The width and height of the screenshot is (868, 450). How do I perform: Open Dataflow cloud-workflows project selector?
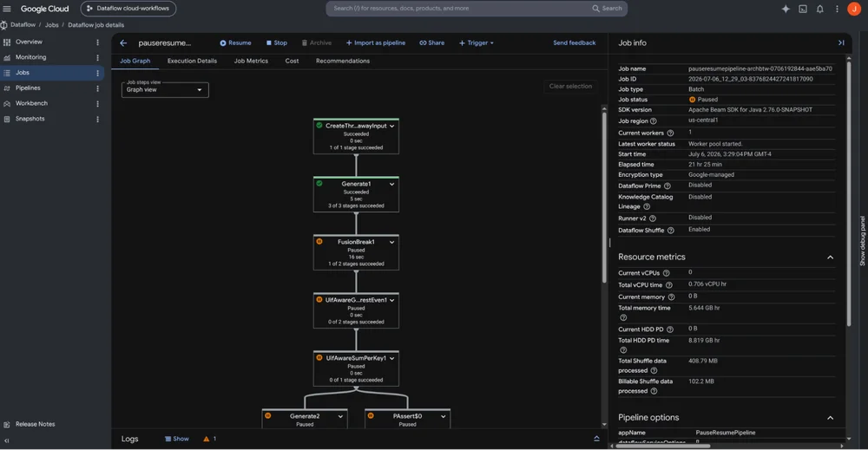pos(128,9)
